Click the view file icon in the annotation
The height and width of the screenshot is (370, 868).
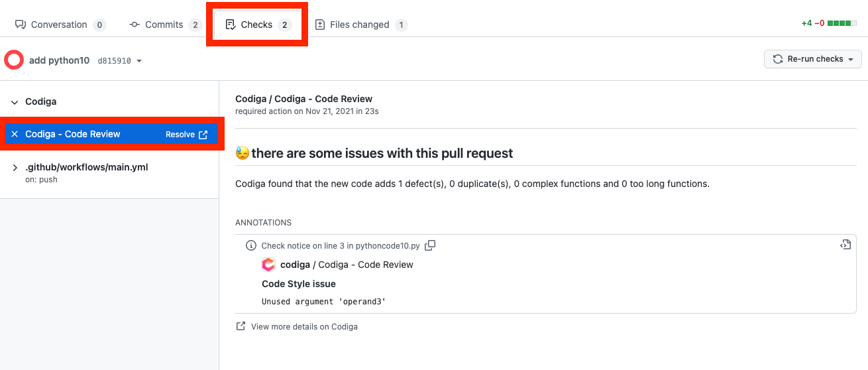(845, 245)
